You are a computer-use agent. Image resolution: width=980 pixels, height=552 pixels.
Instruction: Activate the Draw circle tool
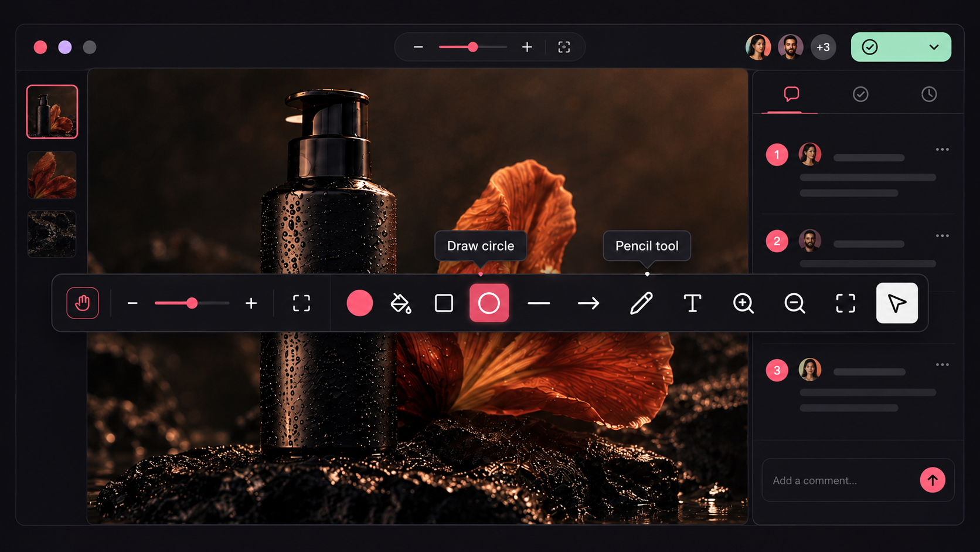[489, 303]
